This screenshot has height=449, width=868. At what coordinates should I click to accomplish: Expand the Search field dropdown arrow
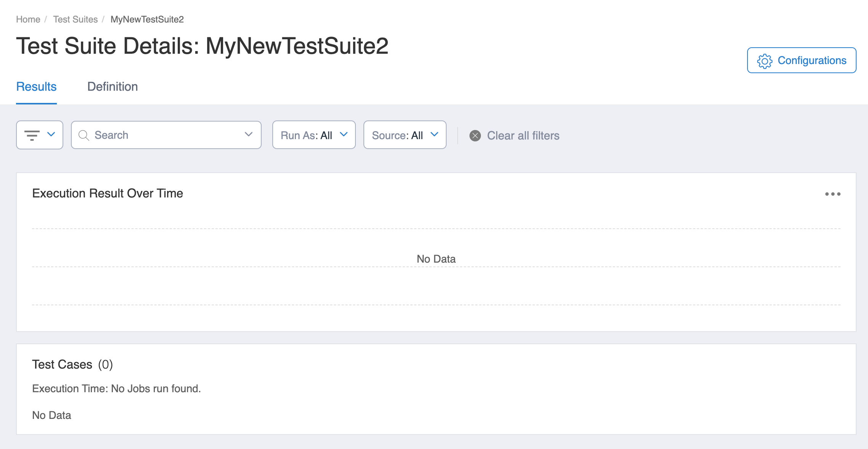[x=249, y=135]
